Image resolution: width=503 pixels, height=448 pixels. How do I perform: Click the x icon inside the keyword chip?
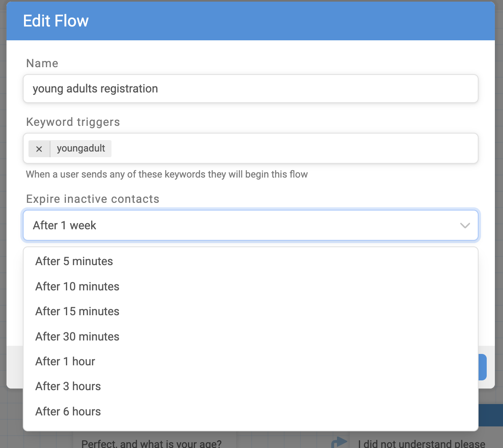tap(39, 149)
